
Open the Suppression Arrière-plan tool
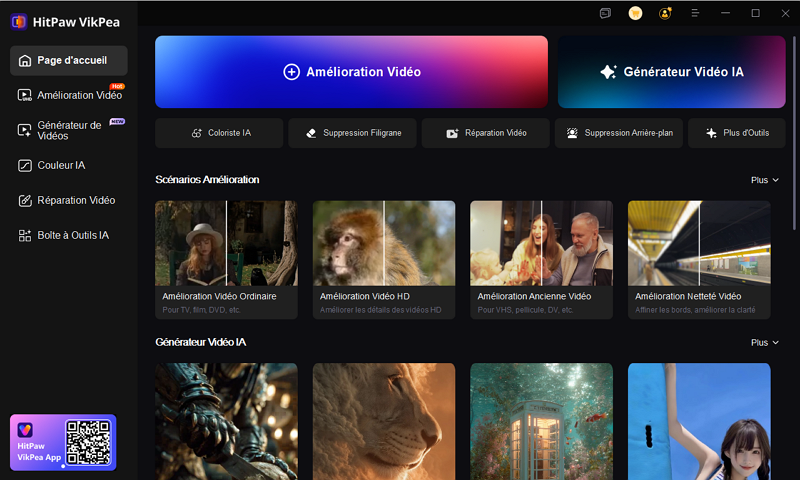[618, 133]
